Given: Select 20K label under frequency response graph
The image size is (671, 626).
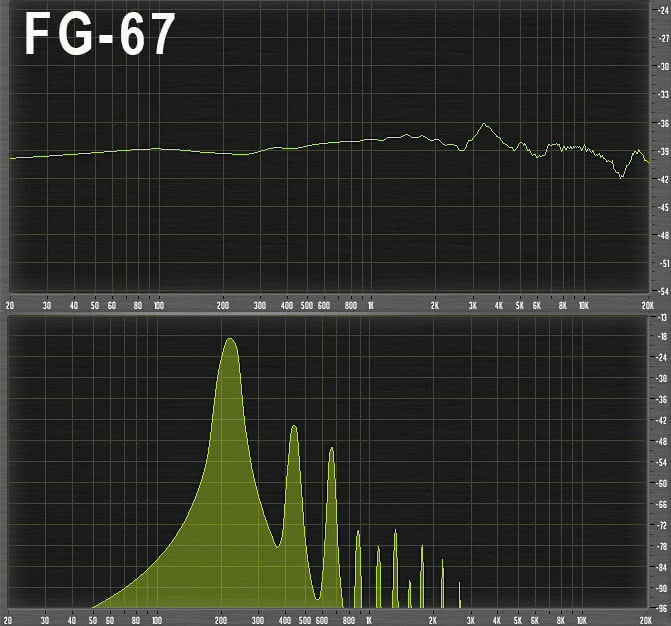Looking at the screenshot, I should click(x=647, y=306).
